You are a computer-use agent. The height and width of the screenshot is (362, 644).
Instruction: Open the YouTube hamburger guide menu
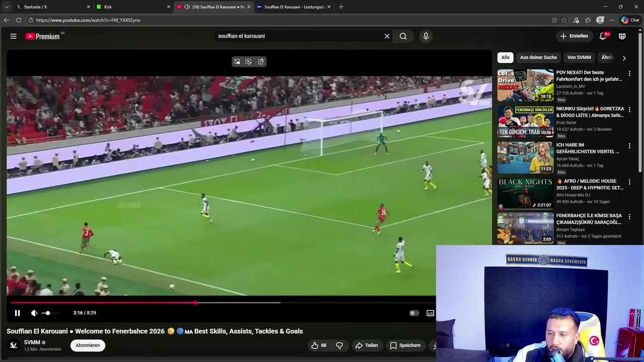[14, 36]
